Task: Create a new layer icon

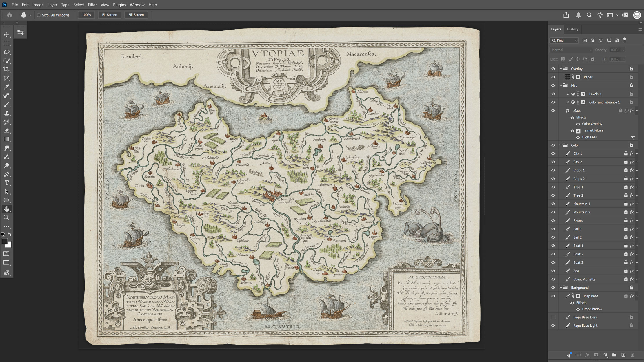Action: tap(623, 355)
